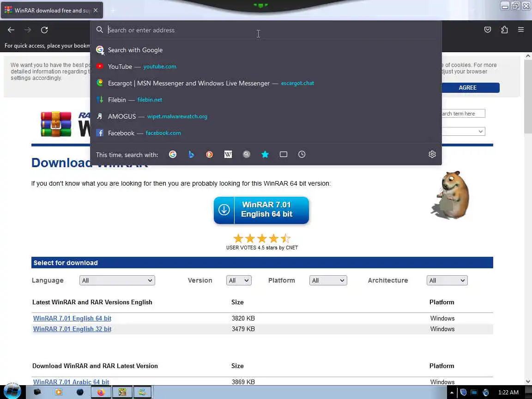532x399 pixels.
Task: Search within History using clock icon
Action: 302,154
